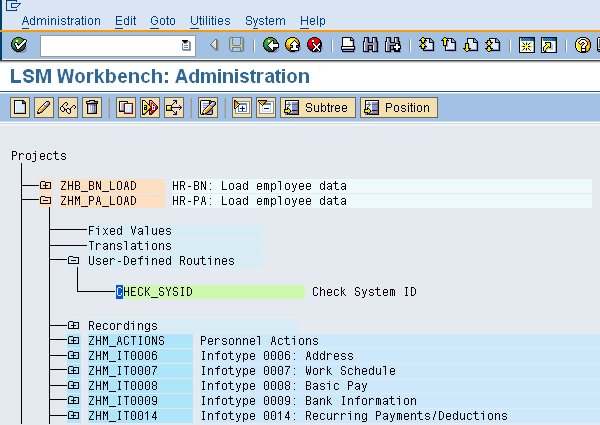Collapse the User-Defined Routines folder
The width and height of the screenshot is (600, 425).
click(73, 261)
